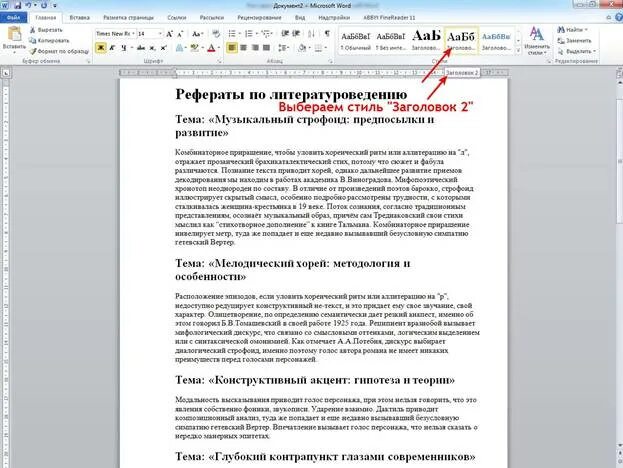This screenshot has height=468, width=623.
Task: Open Change Case (Аа) dropdown
Action: (197, 34)
